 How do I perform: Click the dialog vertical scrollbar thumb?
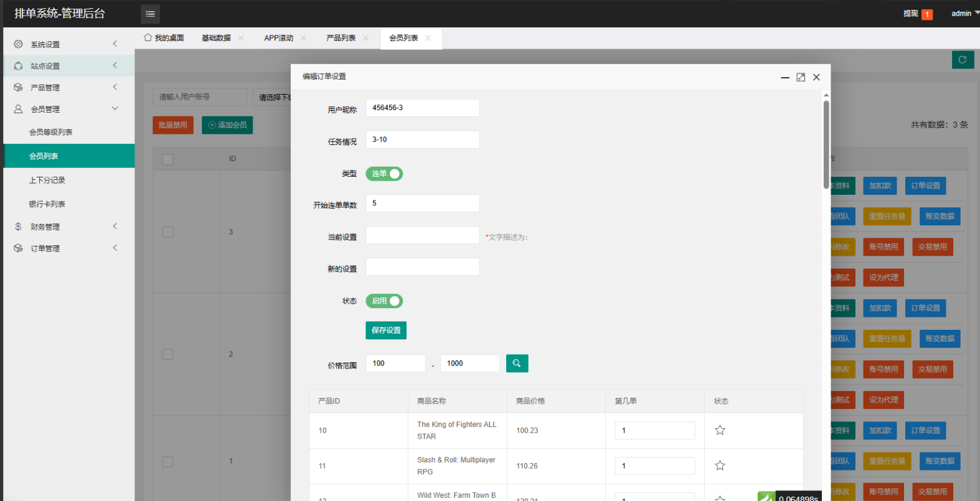[826, 144]
